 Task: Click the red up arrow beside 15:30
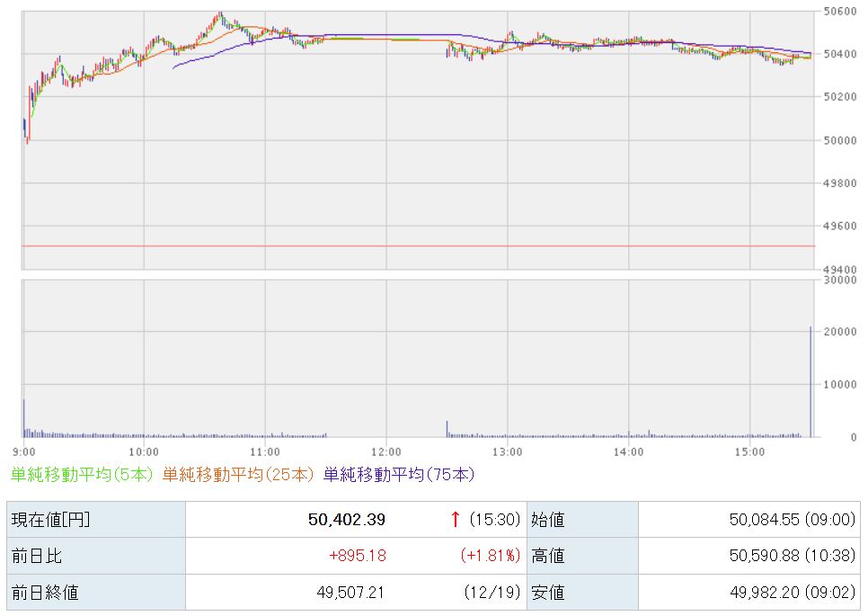pos(456,520)
